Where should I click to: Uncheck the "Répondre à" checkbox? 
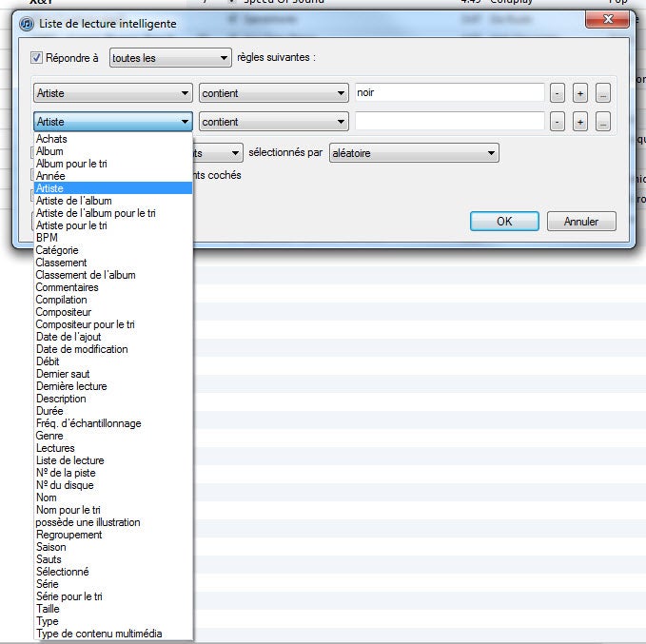(x=37, y=58)
